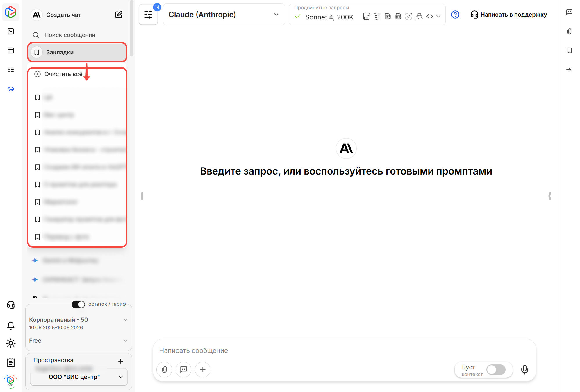The image size is (580, 392).
Task: Switch theme with the sun icon
Action: tap(11, 343)
